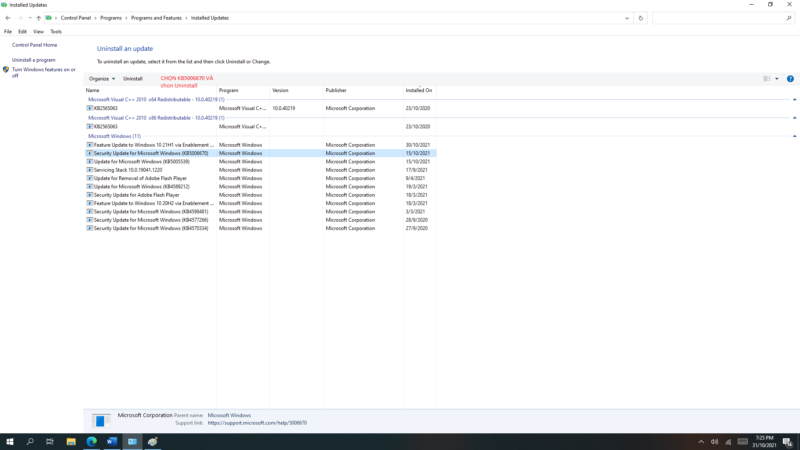Image resolution: width=800 pixels, height=450 pixels.
Task: Open the network tray icon
Action: (x=728, y=442)
